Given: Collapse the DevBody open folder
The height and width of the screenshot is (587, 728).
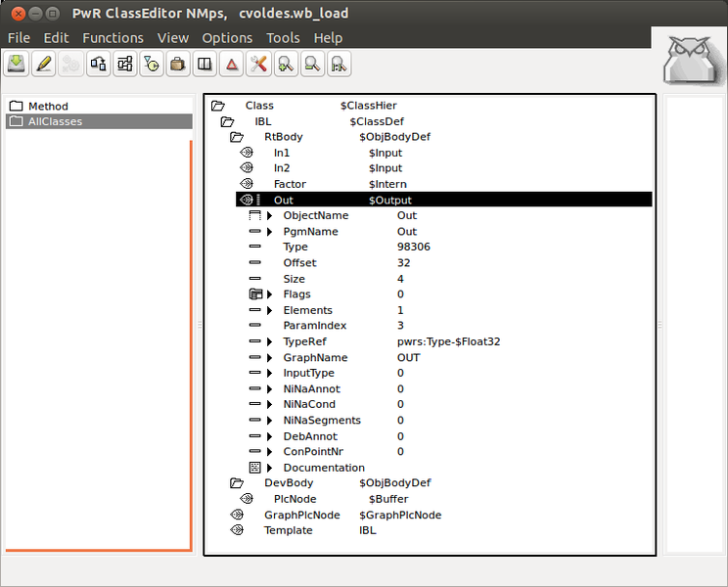Looking at the screenshot, I should point(237,483).
